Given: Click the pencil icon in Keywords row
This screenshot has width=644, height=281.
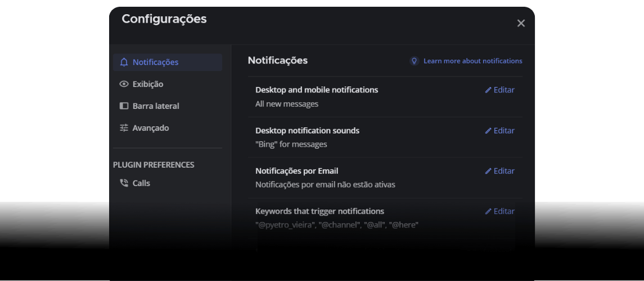Looking at the screenshot, I should (488, 212).
